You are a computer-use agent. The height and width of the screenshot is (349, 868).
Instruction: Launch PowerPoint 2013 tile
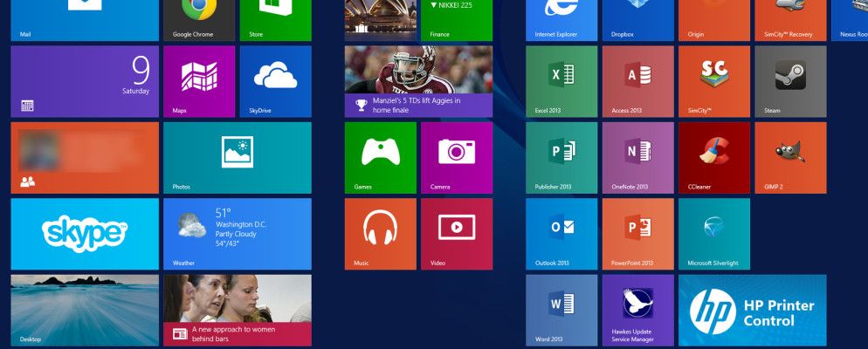tap(638, 234)
